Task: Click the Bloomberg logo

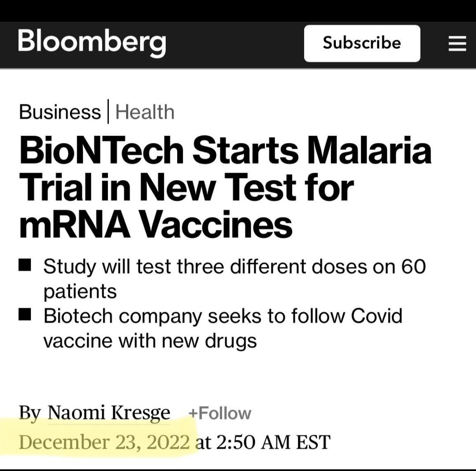Action: pyautogui.click(x=92, y=43)
